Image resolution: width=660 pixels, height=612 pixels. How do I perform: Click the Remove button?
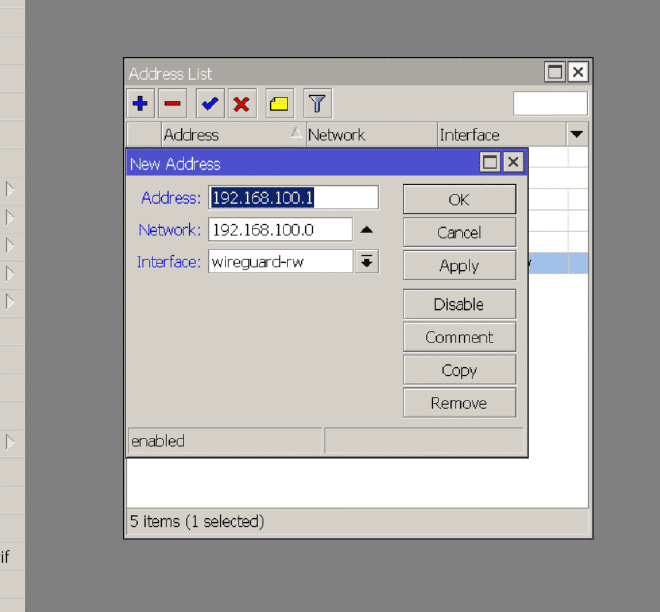[459, 403]
